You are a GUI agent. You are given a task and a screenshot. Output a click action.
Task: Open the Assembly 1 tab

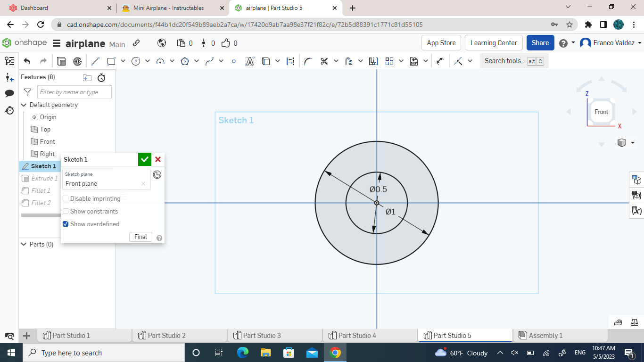(546, 335)
